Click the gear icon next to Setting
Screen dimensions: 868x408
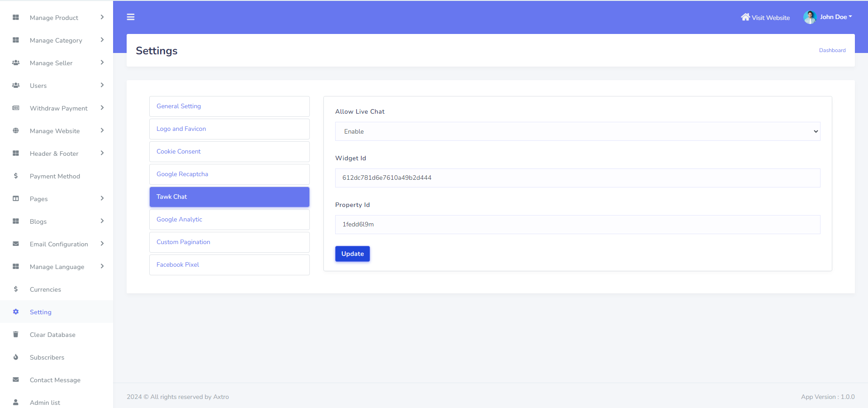[16, 312]
